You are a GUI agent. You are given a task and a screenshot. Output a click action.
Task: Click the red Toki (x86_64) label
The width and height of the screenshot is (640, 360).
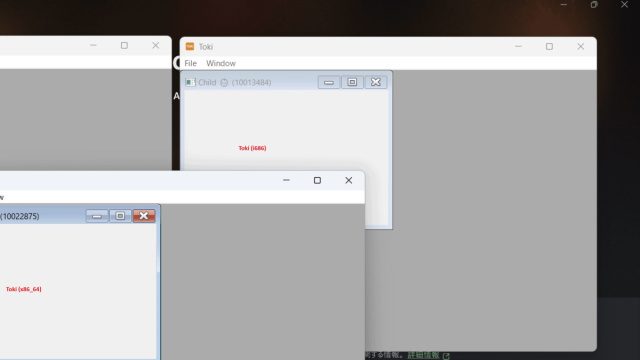pos(23,289)
